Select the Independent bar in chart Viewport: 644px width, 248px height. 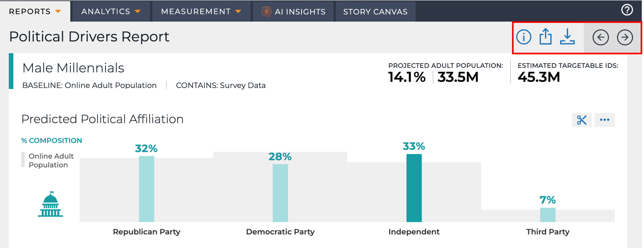[414, 188]
